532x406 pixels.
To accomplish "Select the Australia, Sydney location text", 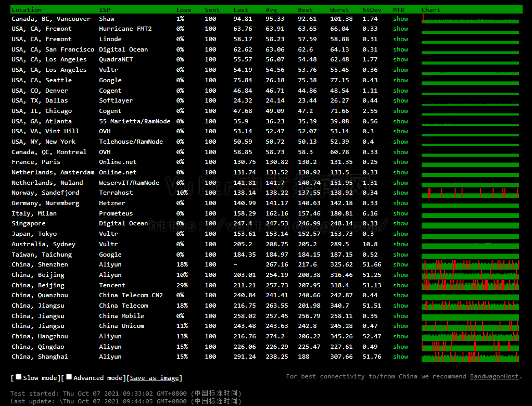I will (43, 244).
